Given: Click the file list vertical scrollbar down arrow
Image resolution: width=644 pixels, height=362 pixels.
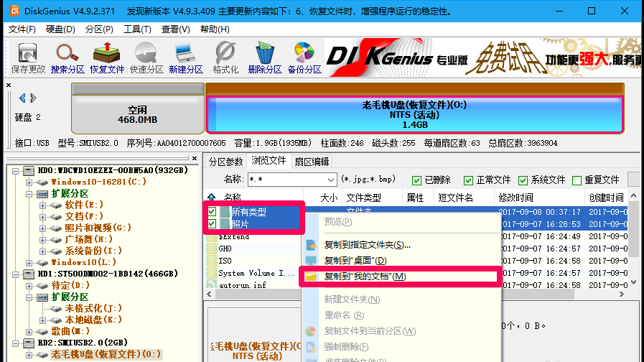Looking at the screenshot, I should pos(634,282).
